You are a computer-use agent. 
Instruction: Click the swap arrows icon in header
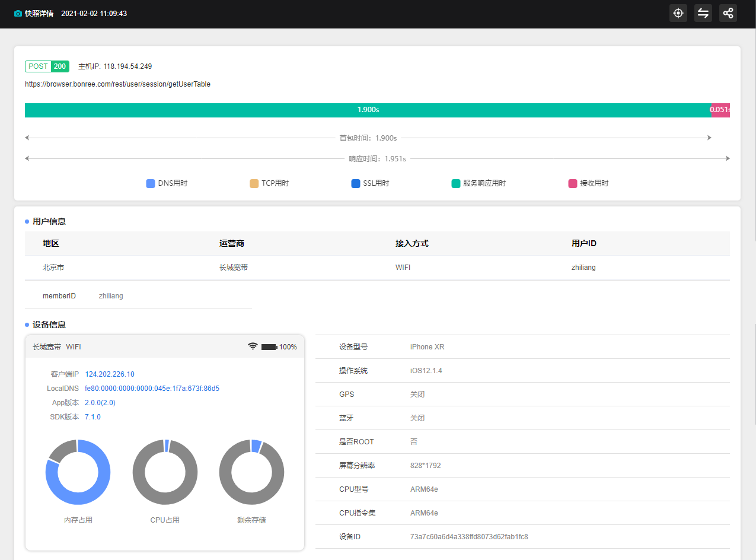coord(703,13)
